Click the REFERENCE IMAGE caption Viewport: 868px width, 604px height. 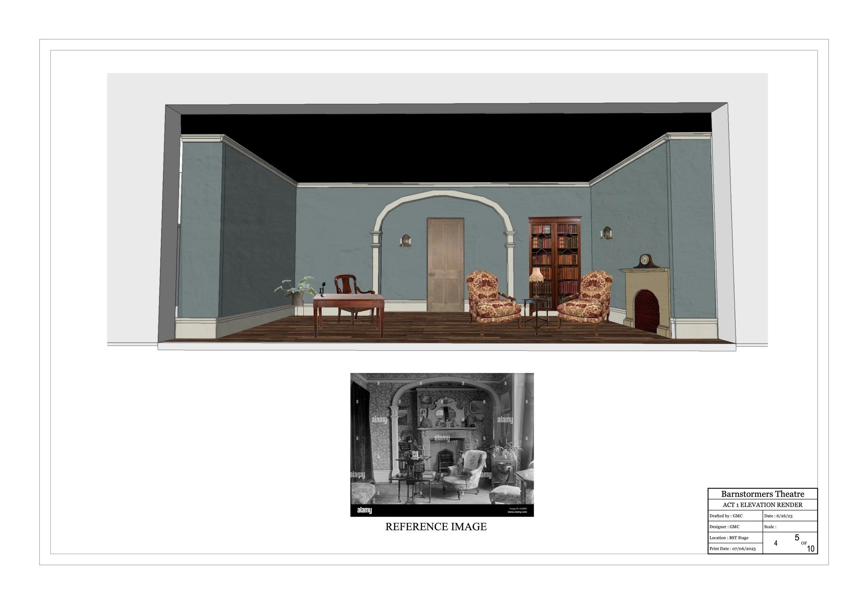point(436,527)
